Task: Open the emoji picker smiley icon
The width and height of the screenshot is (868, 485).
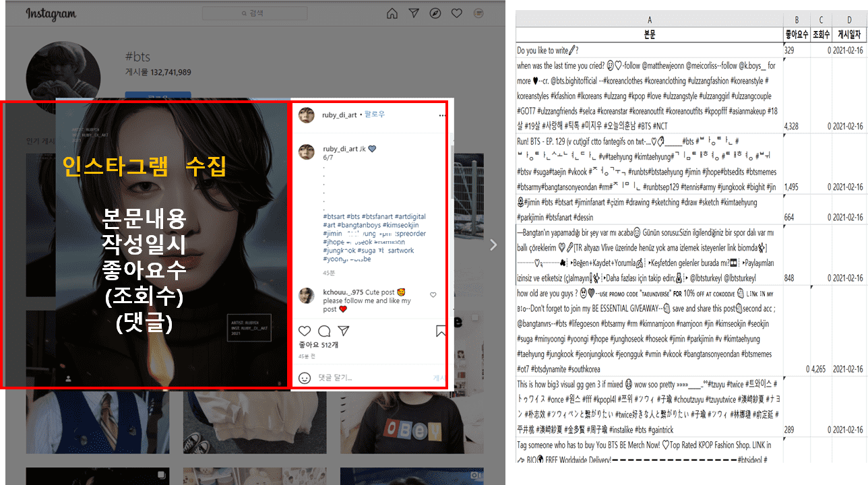Action: click(x=305, y=378)
